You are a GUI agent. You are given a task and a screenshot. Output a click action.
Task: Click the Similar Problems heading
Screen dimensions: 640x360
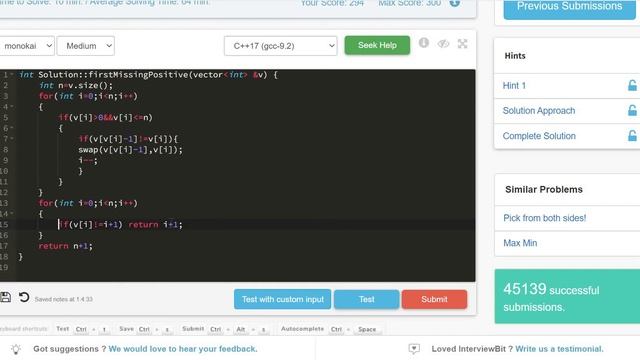tap(544, 189)
